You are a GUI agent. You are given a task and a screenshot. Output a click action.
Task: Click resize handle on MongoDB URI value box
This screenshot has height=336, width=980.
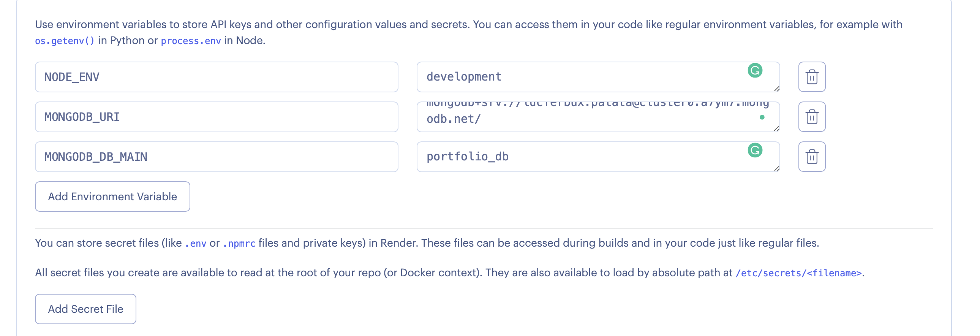click(x=776, y=128)
